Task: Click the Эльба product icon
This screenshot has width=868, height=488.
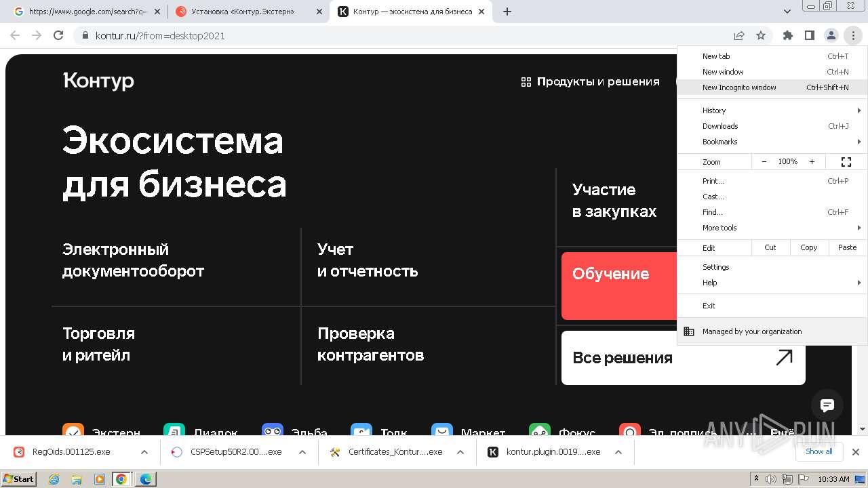Action: [x=273, y=430]
